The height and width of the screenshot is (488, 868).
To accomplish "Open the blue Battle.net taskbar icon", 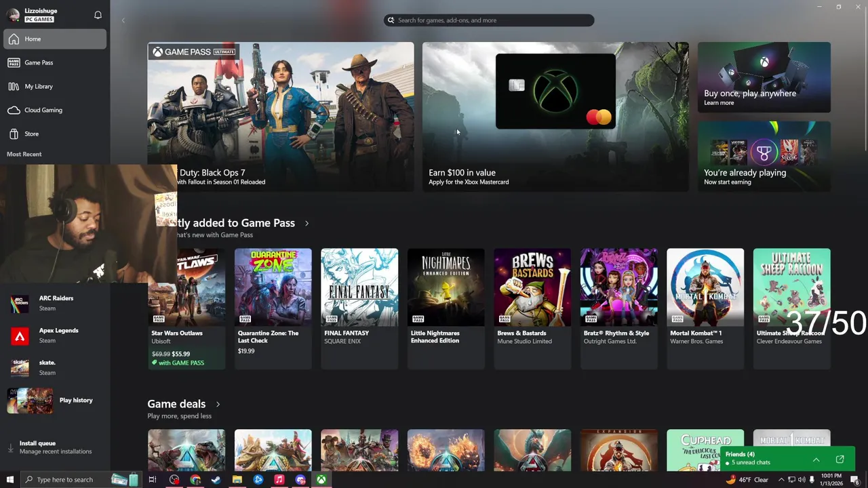I will [x=258, y=480].
